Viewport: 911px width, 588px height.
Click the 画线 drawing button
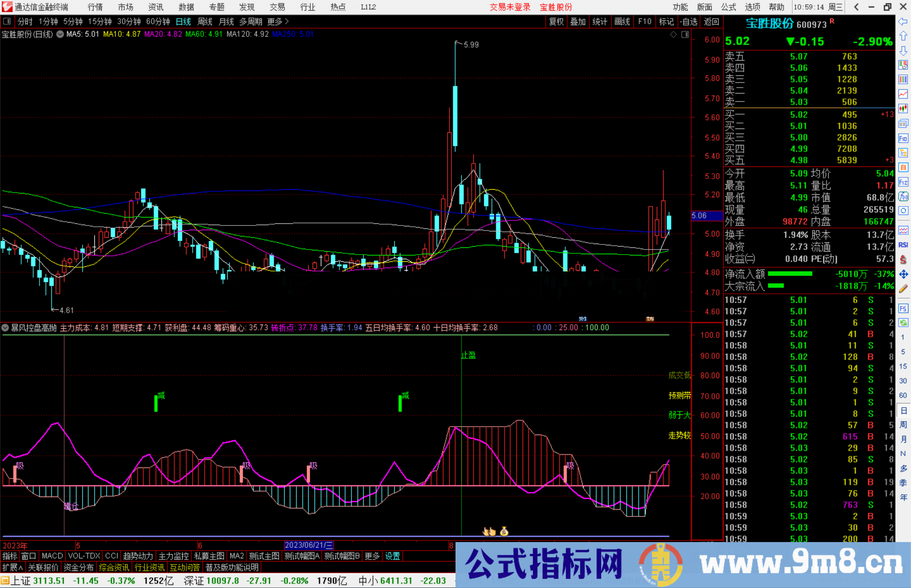[x=623, y=21]
